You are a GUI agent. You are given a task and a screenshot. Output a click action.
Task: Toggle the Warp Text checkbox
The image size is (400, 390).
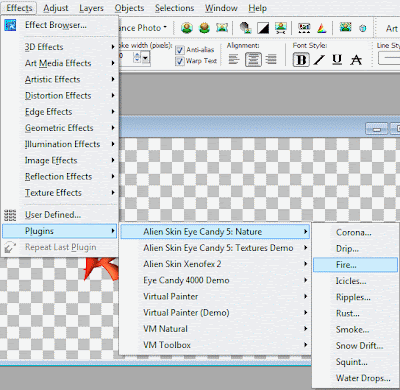point(180,61)
